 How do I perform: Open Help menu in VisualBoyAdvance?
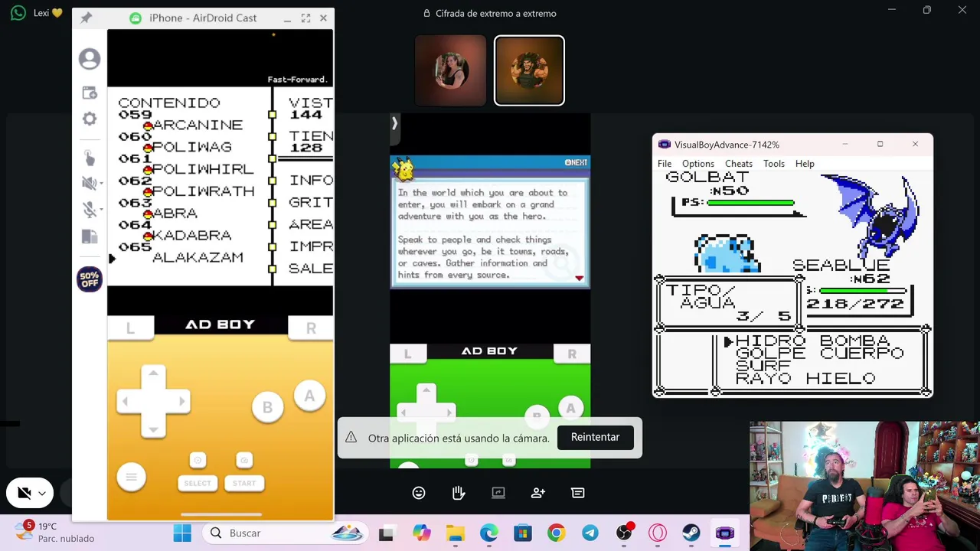point(805,164)
